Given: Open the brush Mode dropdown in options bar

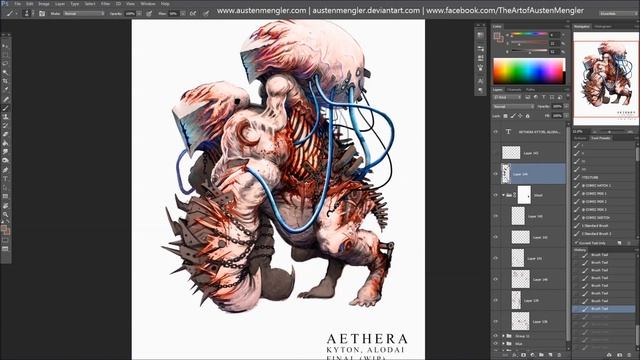Looking at the screenshot, I should click(84, 13).
